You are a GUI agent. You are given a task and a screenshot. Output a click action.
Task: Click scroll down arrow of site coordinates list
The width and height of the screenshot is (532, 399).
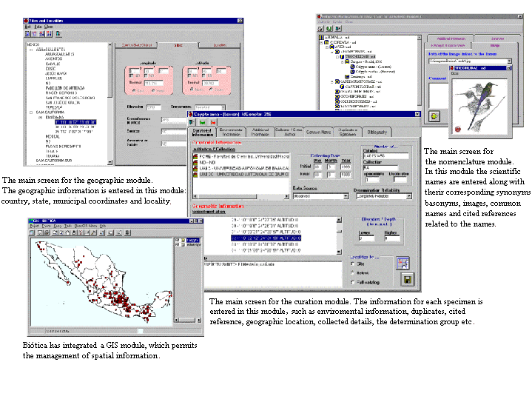pos(339,252)
